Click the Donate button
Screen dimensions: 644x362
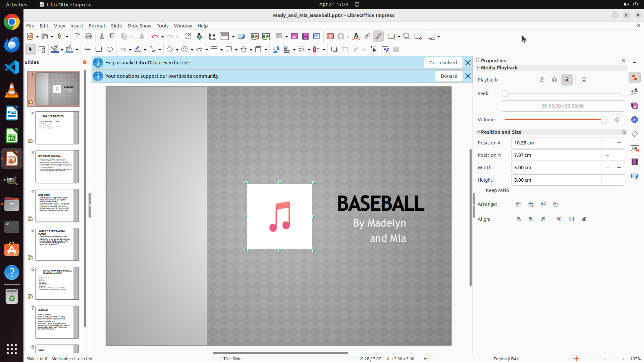(x=448, y=76)
